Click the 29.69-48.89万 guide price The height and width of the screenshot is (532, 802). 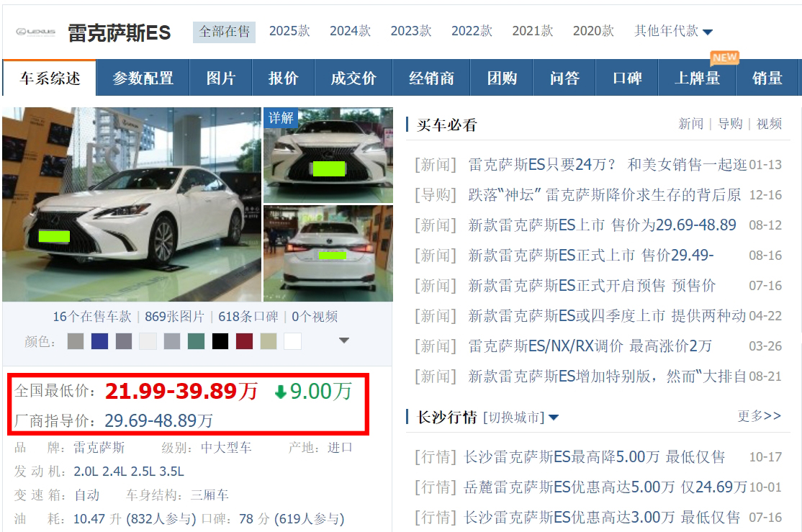[x=158, y=421]
